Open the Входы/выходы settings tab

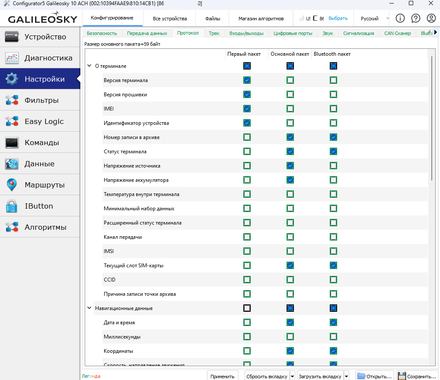point(246,33)
